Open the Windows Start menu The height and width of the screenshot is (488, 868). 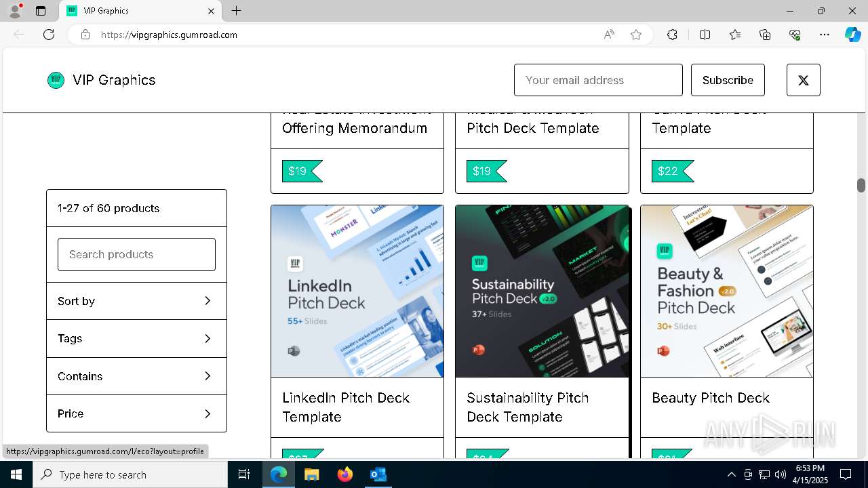[x=16, y=474]
